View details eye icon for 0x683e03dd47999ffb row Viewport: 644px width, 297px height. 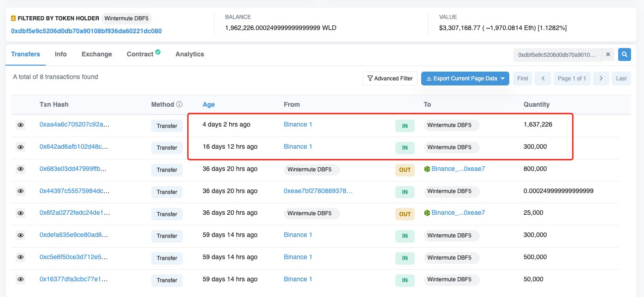pos(21,169)
